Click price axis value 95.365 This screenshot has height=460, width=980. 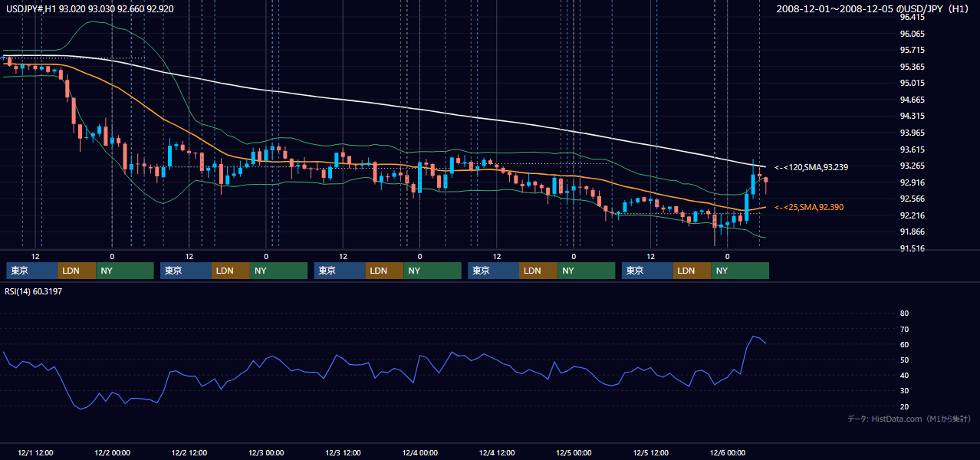pyautogui.click(x=912, y=67)
